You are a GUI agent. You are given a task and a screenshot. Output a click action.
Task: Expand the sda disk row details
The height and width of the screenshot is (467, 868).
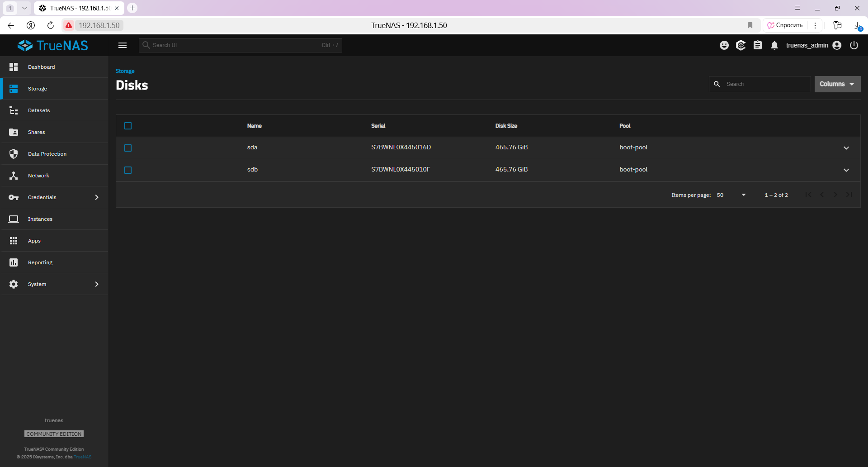coord(846,148)
